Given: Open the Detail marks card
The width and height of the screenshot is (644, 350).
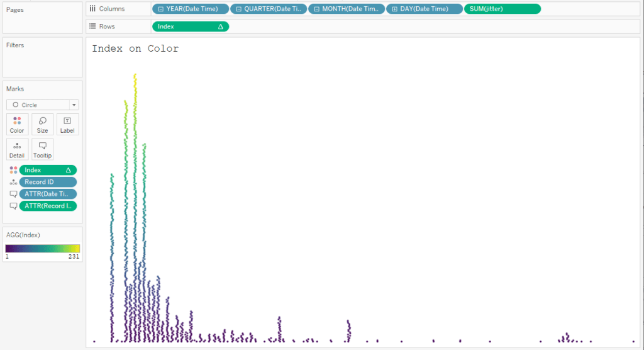Looking at the screenshot, I should [17, 149].
